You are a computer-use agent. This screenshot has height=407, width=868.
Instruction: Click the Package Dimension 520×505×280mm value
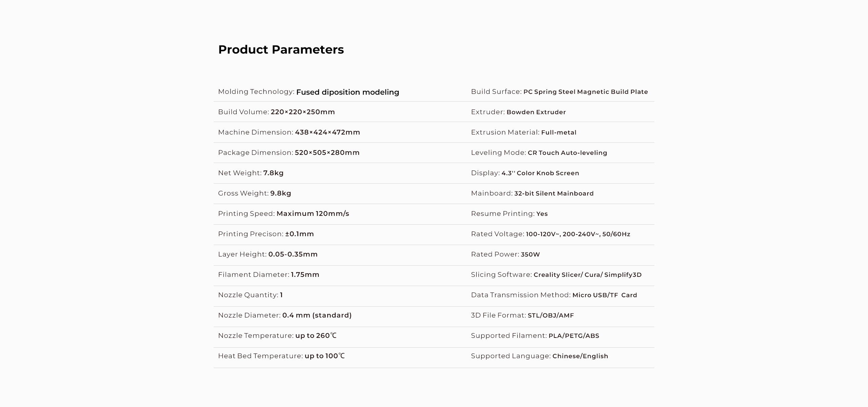point(327,152)
